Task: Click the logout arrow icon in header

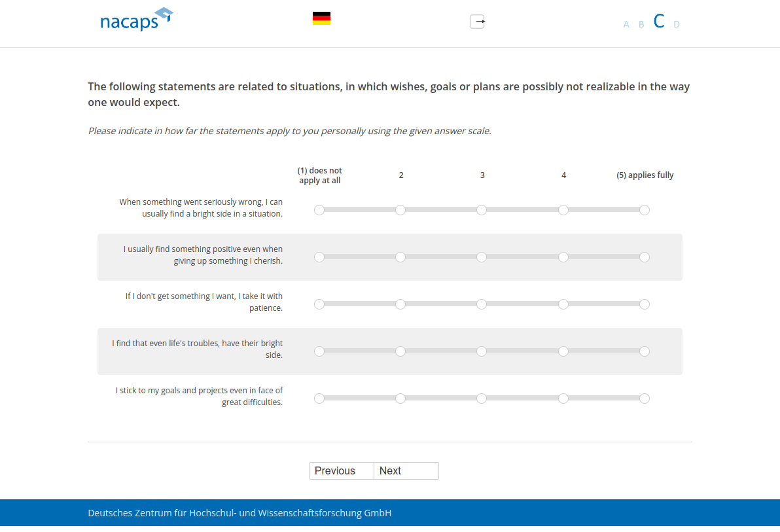Action: click(x=478, y=22)
